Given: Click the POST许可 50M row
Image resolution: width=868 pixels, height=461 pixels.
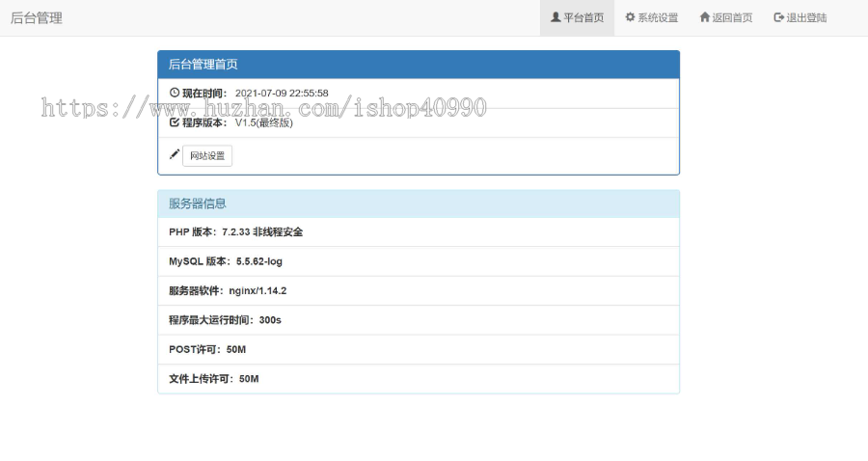Looking at the screenshot, I should [419, 349].
